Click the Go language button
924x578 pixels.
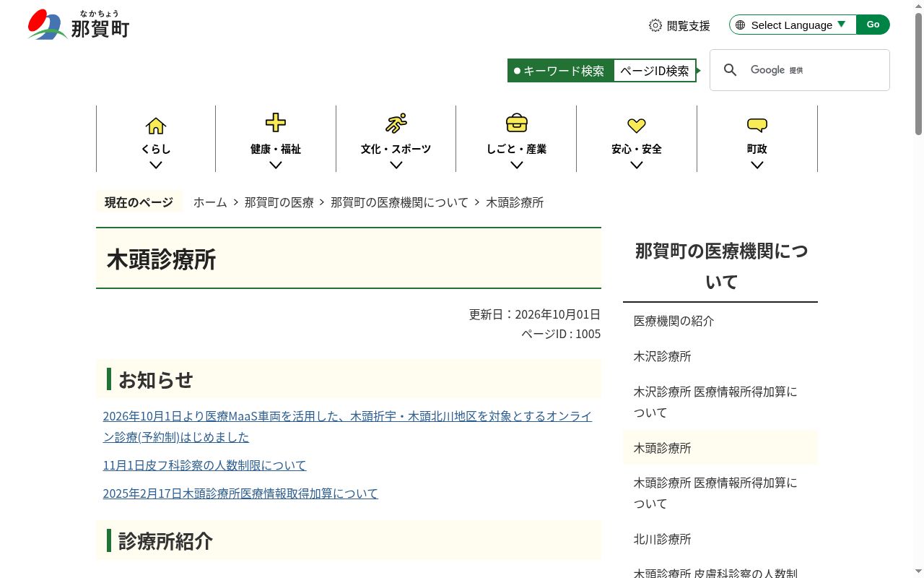coord(873,25)
